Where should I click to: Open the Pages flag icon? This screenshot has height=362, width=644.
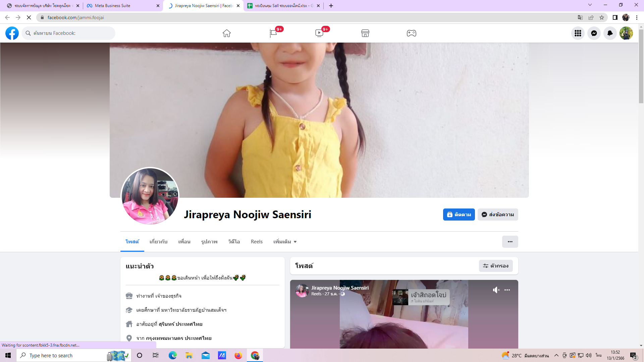click(273, 33)
